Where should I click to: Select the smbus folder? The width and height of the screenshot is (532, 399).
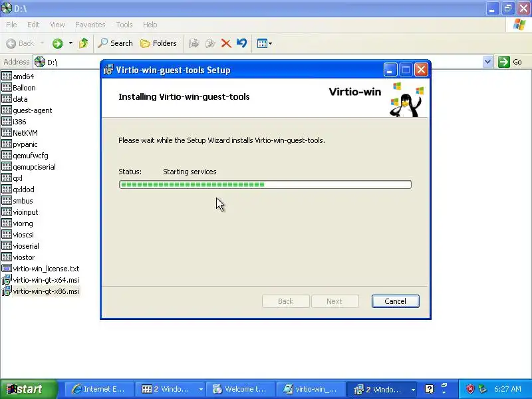[x=17, y=201]
